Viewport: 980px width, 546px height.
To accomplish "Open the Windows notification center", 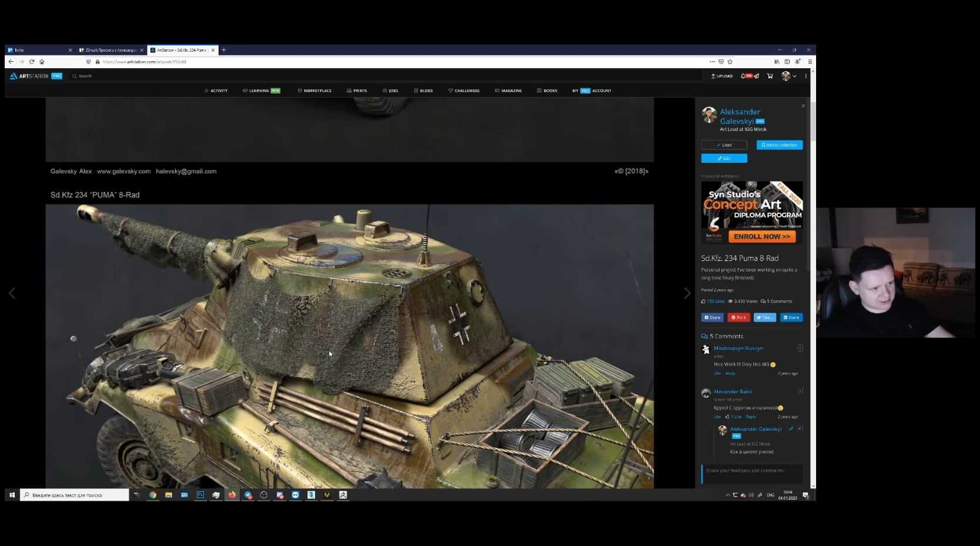I will [806, 495].
